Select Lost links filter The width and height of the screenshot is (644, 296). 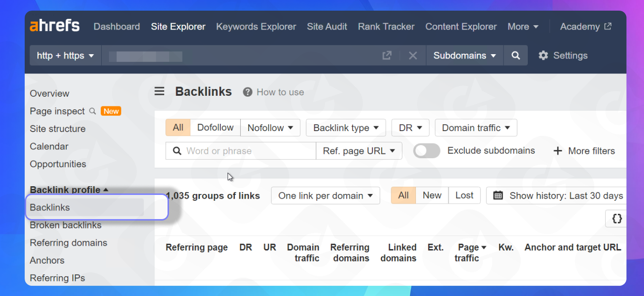[x=464, y=195]
